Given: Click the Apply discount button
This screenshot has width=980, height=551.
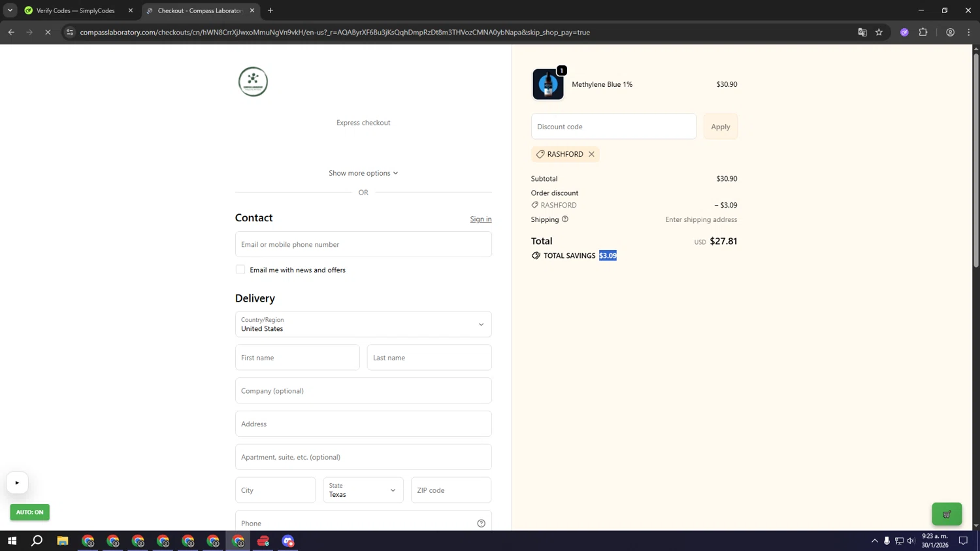Looking at the screenshot, I should pos(721,127).
